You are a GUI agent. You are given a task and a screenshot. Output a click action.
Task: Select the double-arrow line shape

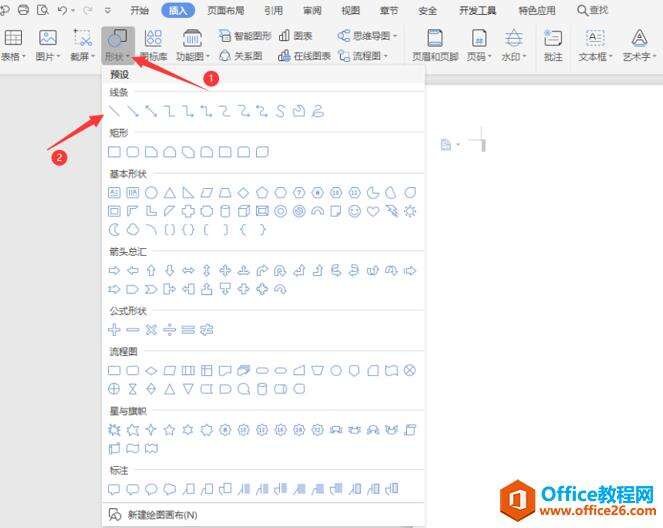(151, 111)
